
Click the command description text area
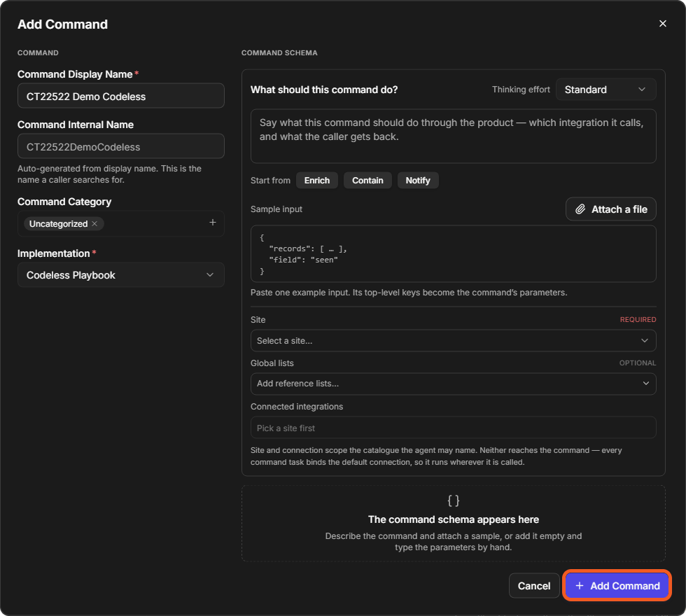pos(454,136)
